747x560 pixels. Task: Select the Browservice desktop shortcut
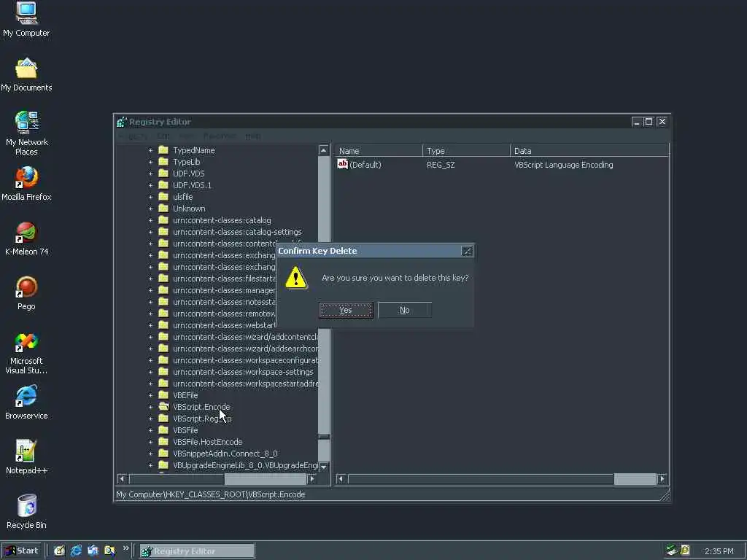(26, 402)
